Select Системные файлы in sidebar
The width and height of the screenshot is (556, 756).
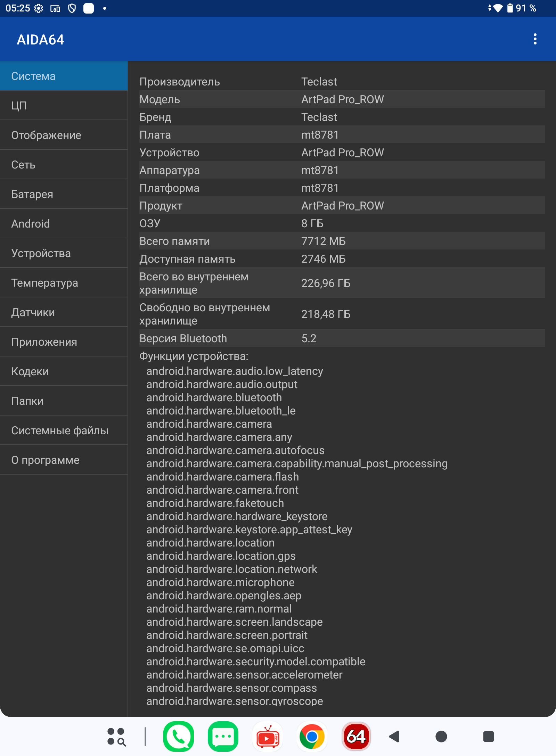tap(64, 430)
